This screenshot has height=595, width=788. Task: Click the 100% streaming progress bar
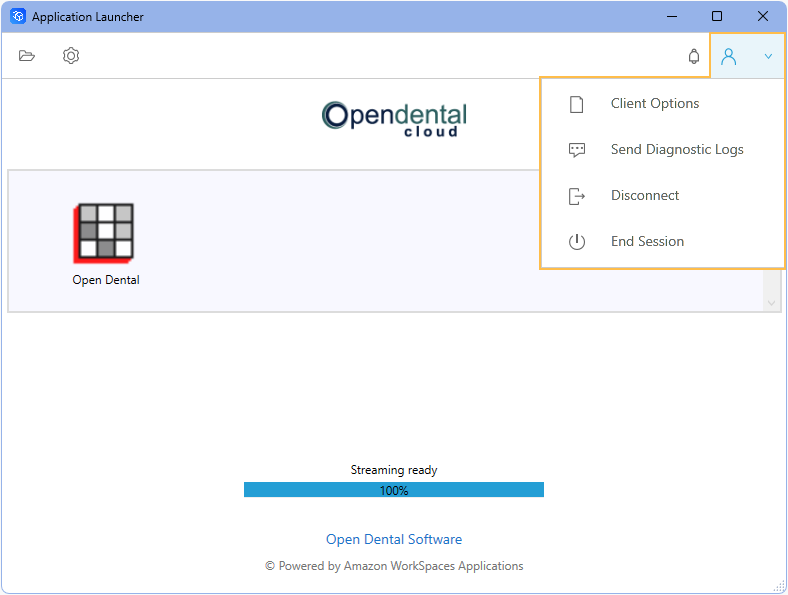click(x=394, y=490)
